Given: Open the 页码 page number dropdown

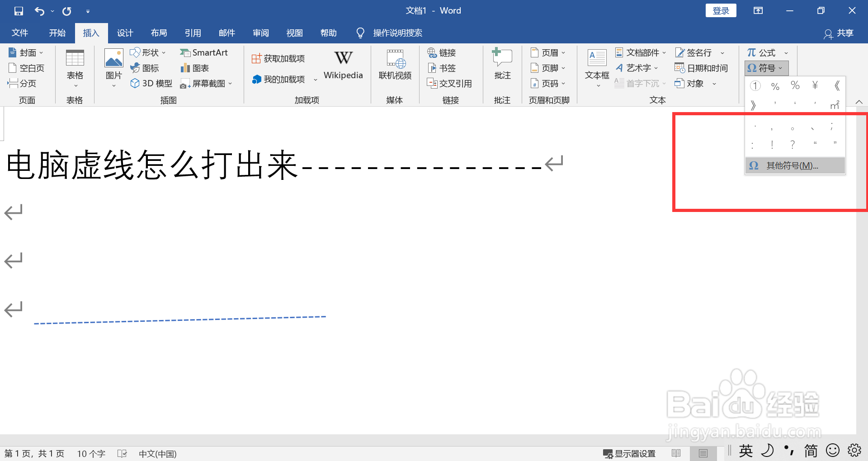Looking at the screenshot, I should tap(549, 83).
